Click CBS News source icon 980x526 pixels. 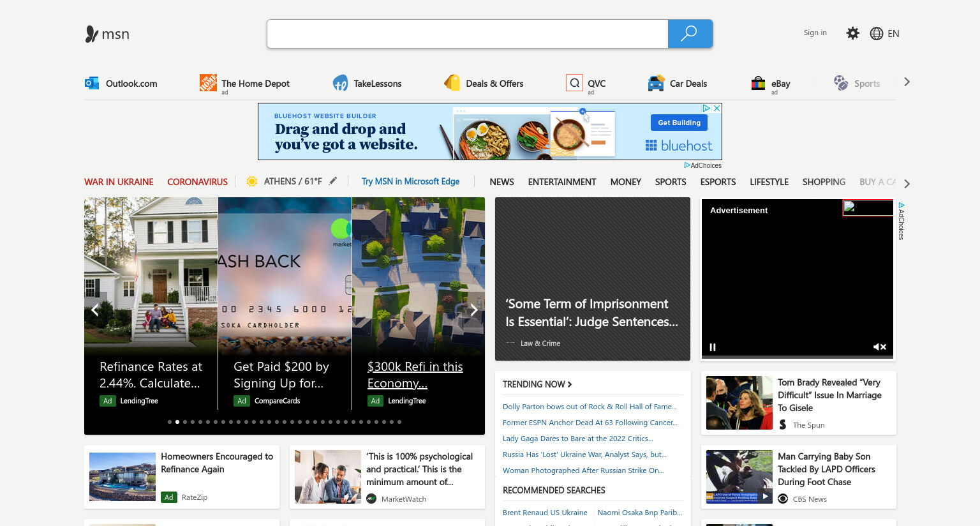[x=783, y=499]
